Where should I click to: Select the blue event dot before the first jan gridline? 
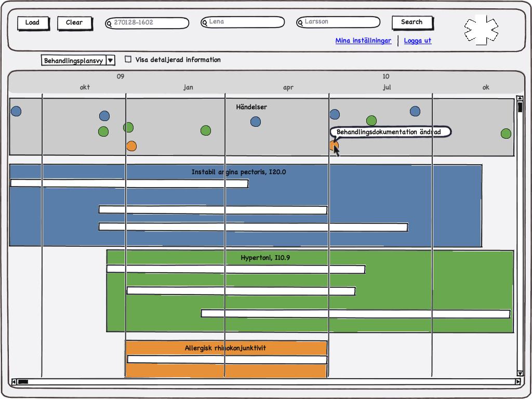click(104, 116)
